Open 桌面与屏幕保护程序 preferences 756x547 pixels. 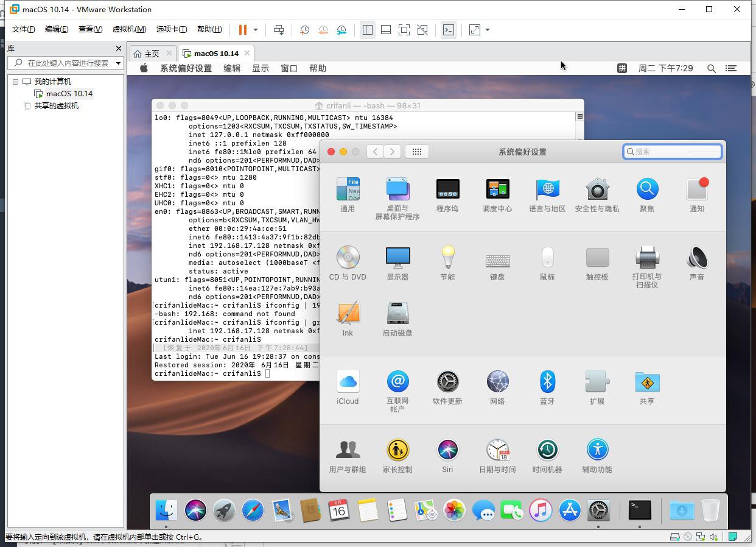pyautogui.click(x=397, y=199)
